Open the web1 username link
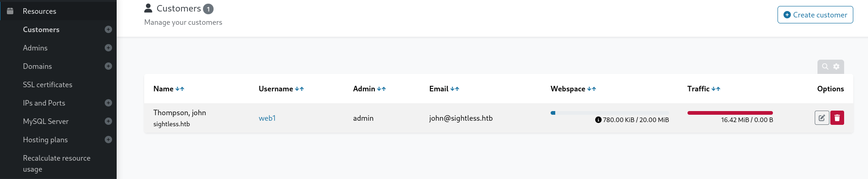This screenshot has width=868, height=179. [267, 118]
